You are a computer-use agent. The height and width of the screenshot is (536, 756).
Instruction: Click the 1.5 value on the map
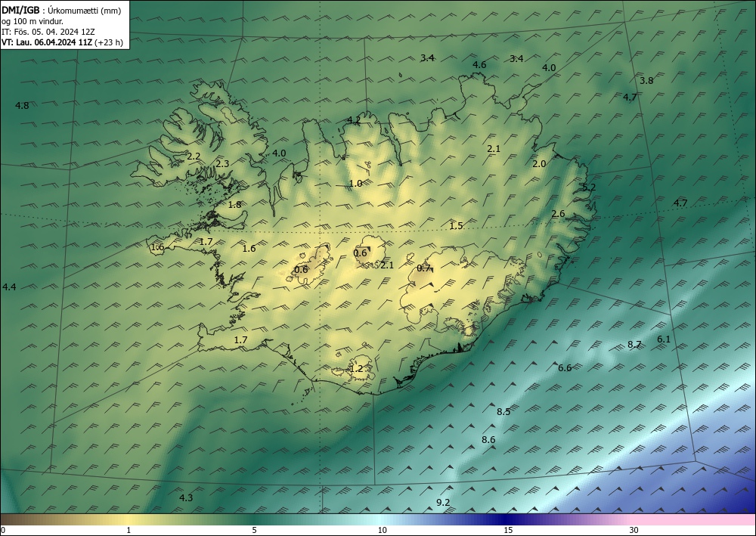(x=456, y=225)
